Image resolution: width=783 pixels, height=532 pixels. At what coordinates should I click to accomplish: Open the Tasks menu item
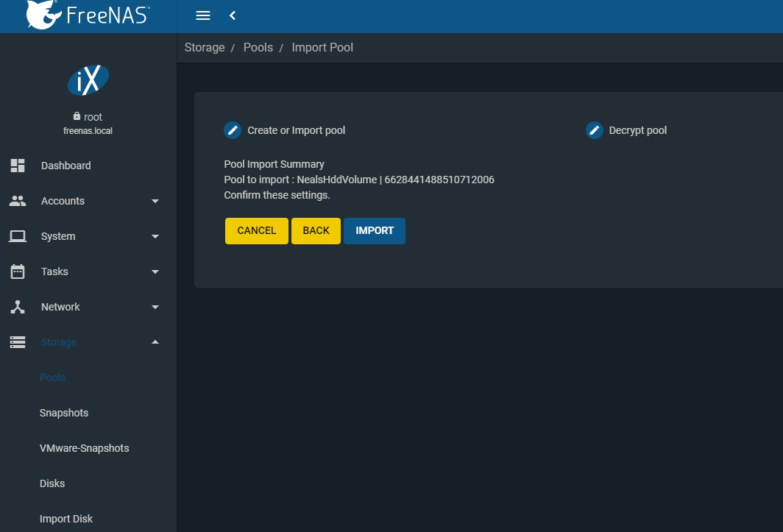(x=88, y=272)
